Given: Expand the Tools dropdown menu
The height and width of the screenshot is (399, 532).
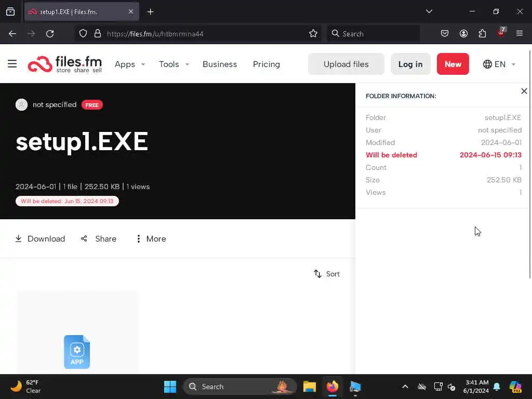Looking at the screenshot, I should coord(174,64).
